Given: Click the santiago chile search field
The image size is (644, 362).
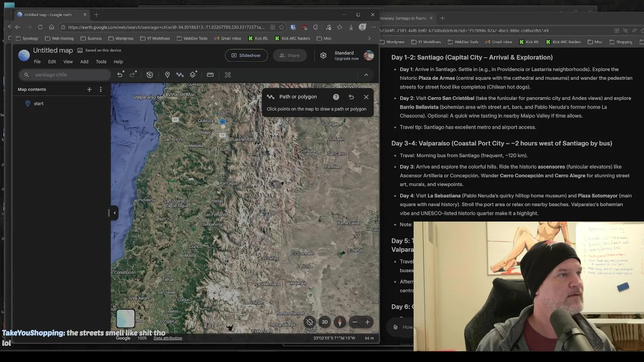Looking at the screenshot, I should [x=65, y=75].
